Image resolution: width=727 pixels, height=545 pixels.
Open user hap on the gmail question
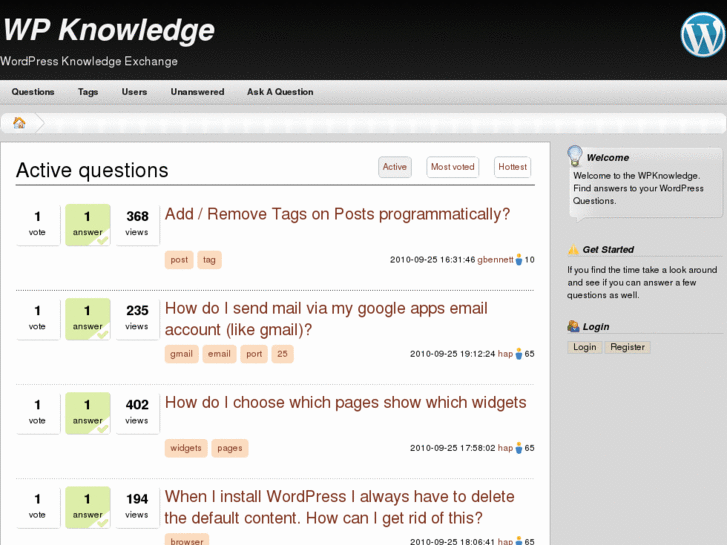[x=505, y=354]
